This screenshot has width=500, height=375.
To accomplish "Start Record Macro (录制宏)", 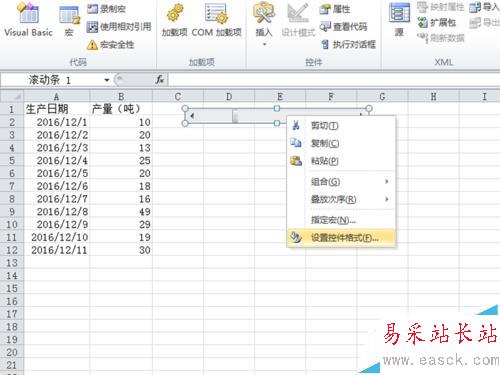I will [x=107, y=9].
